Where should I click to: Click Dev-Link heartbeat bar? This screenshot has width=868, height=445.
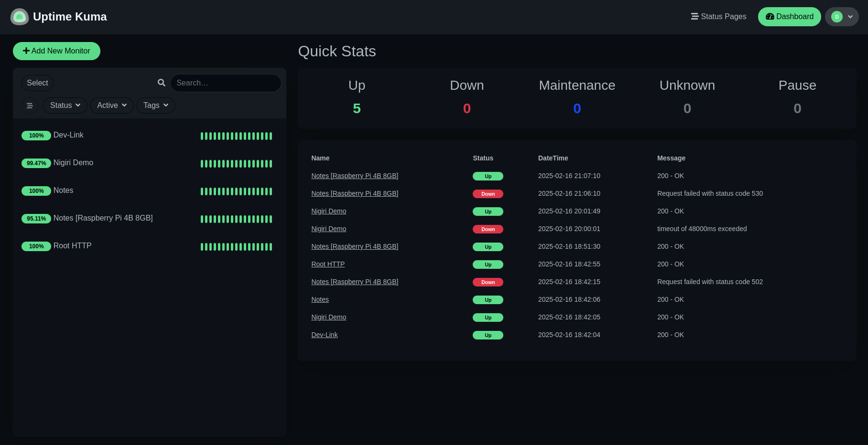(236, 136)
